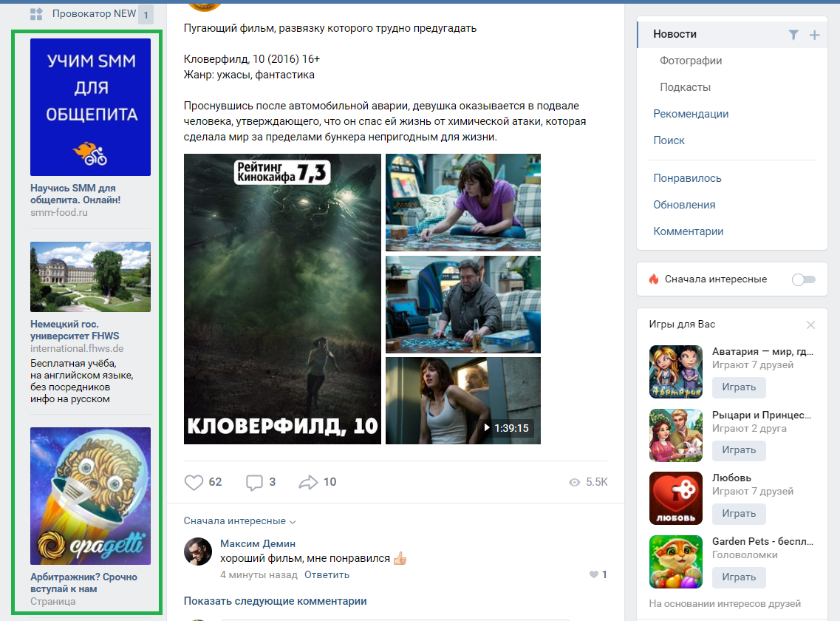Open Провокатор NEW menu item

click(94, 14)
